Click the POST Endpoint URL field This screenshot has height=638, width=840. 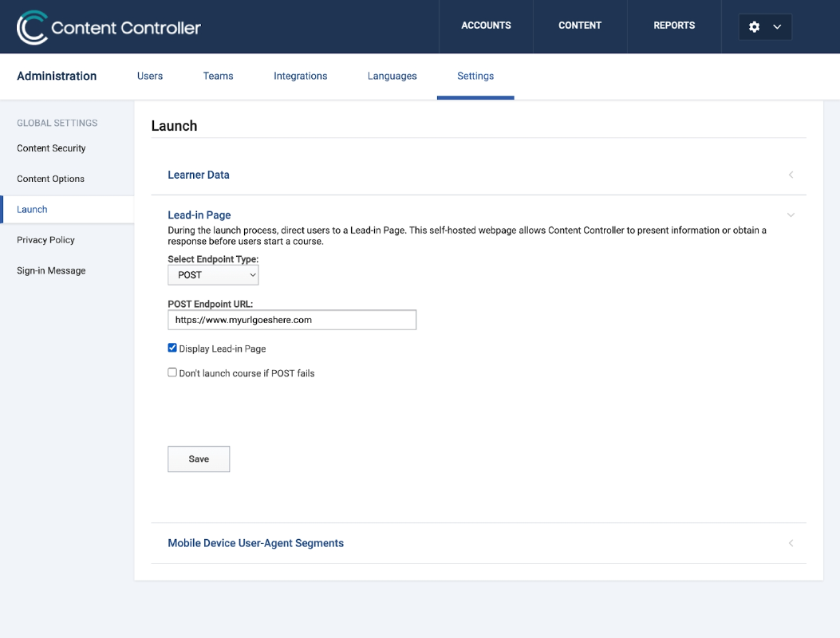pyautogui.click(x=292, y=320)
